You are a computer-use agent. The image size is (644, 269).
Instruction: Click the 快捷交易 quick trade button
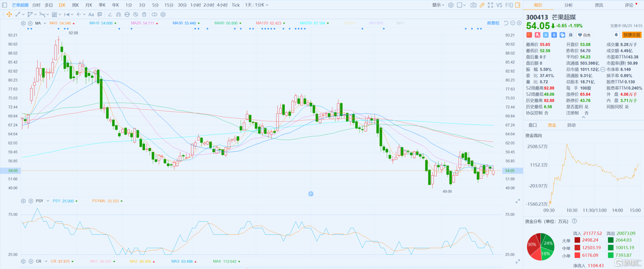(x=632, y=35)
